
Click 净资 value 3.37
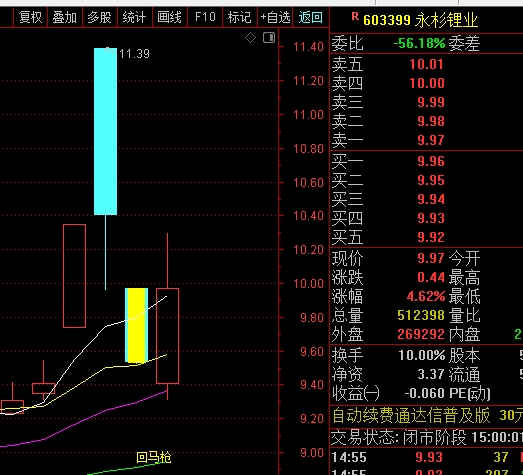(431, 374)
